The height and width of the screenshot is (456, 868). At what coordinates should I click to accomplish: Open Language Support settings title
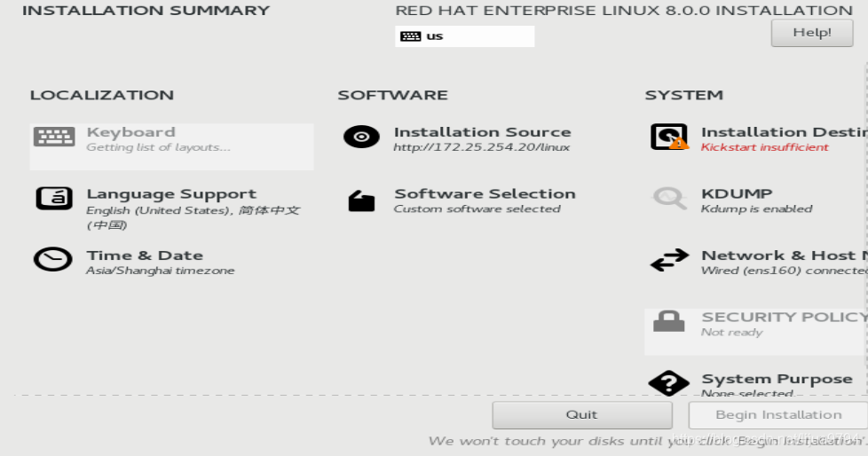coord(171,194)
